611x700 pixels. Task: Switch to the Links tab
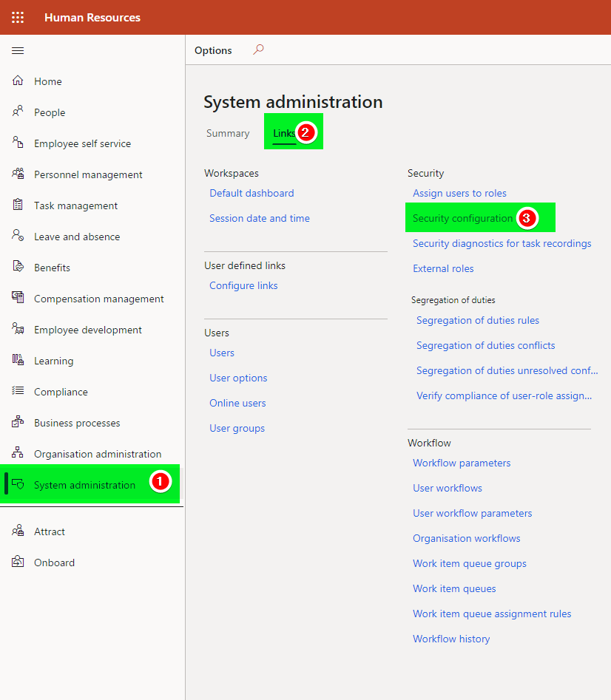[284, 134]
